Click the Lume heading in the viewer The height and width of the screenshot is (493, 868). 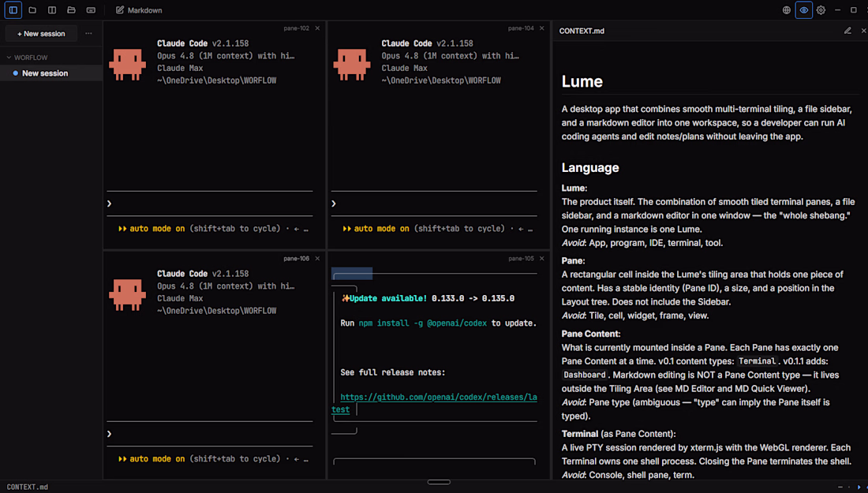pyautogui.click(x=582, y=82)
